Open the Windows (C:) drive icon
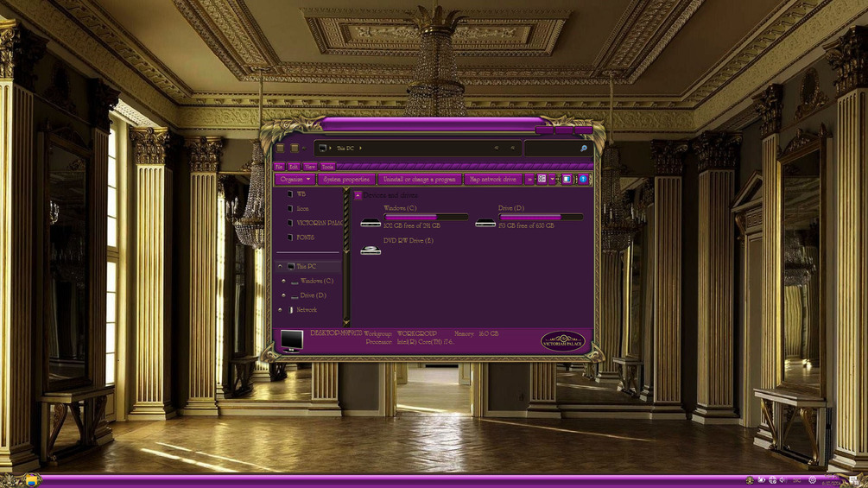Viewport: 868px width, 488px height. tap(371, 223)
